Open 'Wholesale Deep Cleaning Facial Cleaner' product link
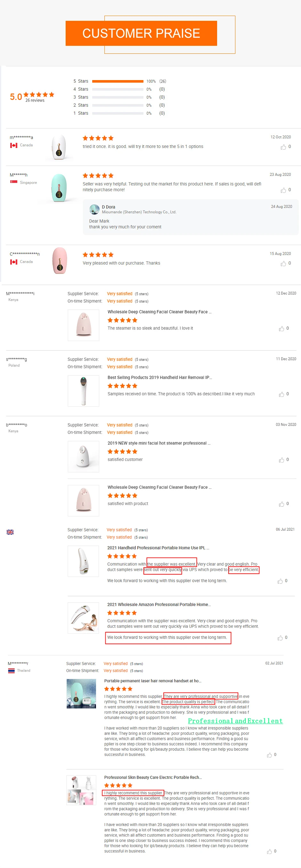Screen dimensions: 301x868 click(159, 312)
